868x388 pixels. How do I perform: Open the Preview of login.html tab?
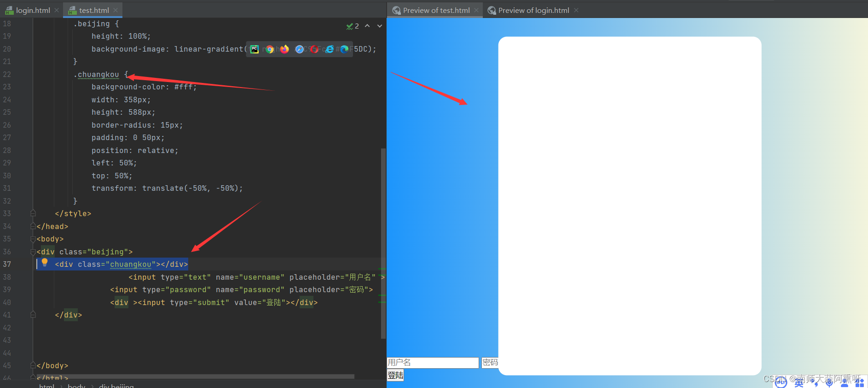click(x=533, y=10)
